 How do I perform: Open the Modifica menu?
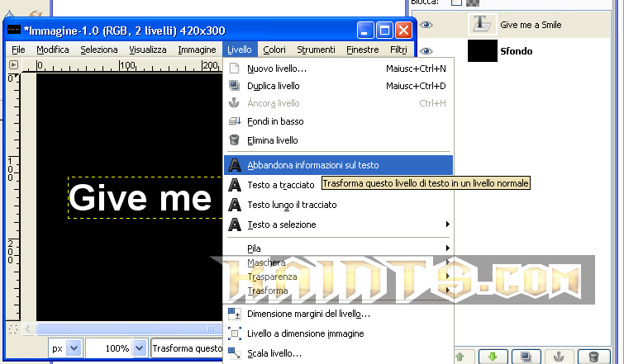pos(53,50)
